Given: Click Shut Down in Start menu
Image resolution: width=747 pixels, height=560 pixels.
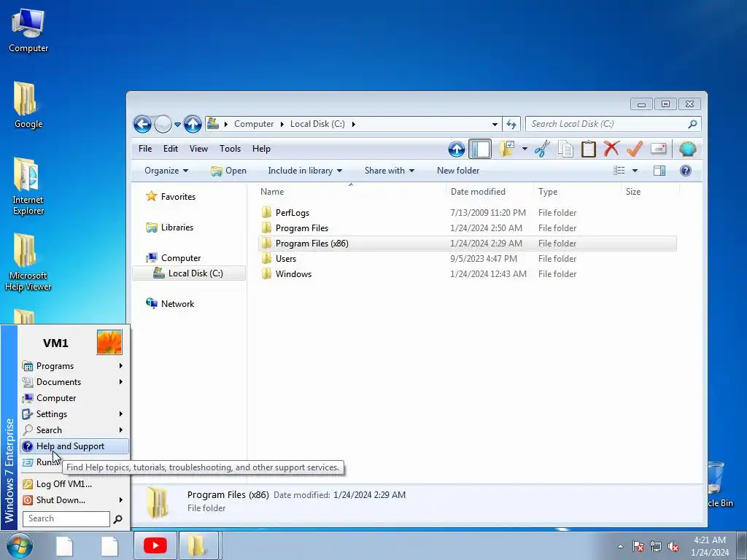Looking at the screenshot, I should pyautogui.click(x=73, y=500).
